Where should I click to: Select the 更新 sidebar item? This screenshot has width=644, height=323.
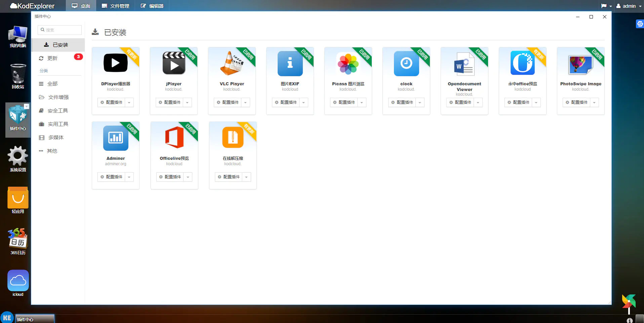coord(52,58)
